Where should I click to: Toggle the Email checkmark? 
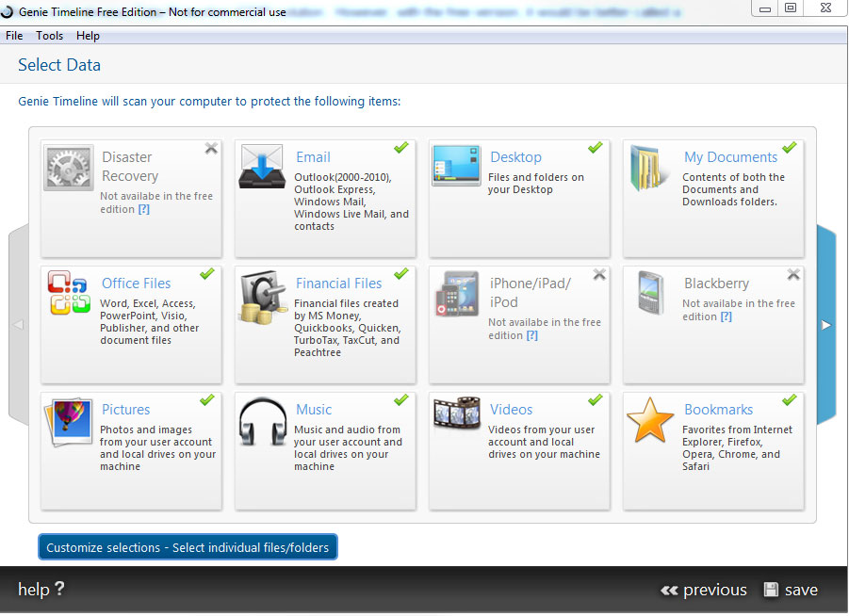point(401,147)
